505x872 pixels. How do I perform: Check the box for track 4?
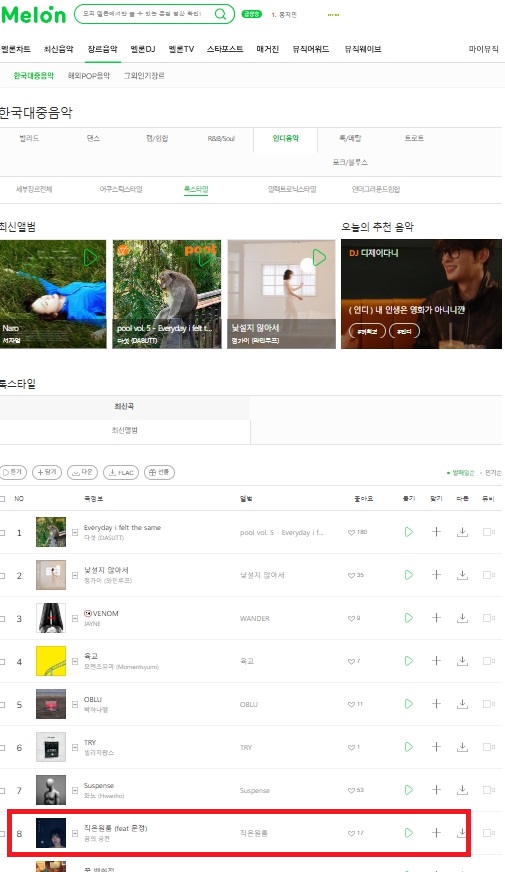pyautogui.click(x=2, y=661)
